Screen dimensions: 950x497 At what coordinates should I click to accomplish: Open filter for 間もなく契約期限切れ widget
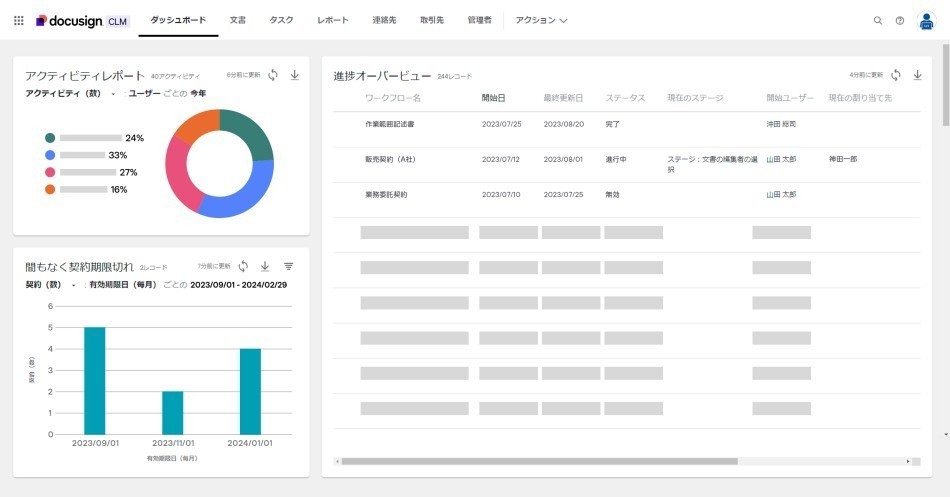point(289,266)
